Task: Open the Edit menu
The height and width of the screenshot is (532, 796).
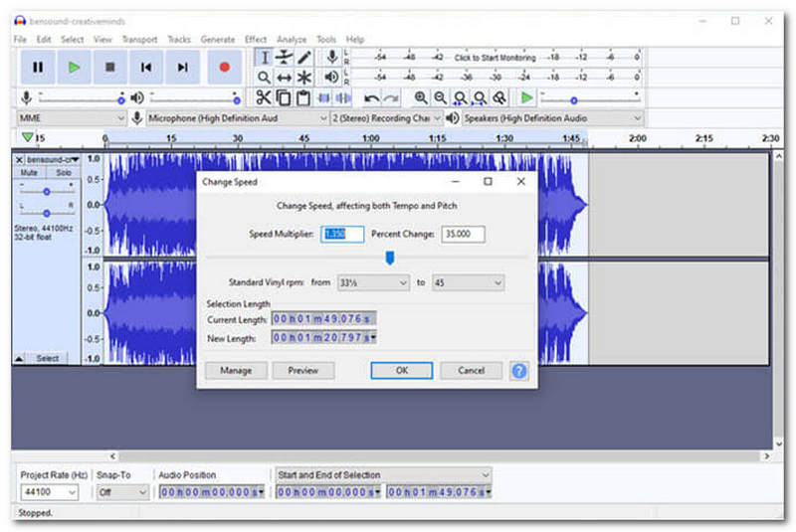Action: click(44, 39)
